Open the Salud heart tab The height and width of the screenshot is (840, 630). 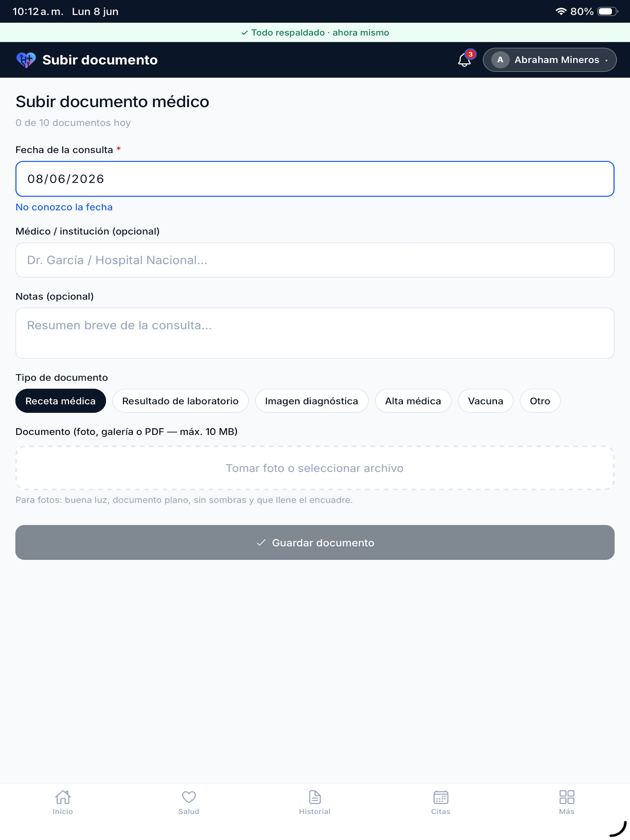[x=189, y=797]
